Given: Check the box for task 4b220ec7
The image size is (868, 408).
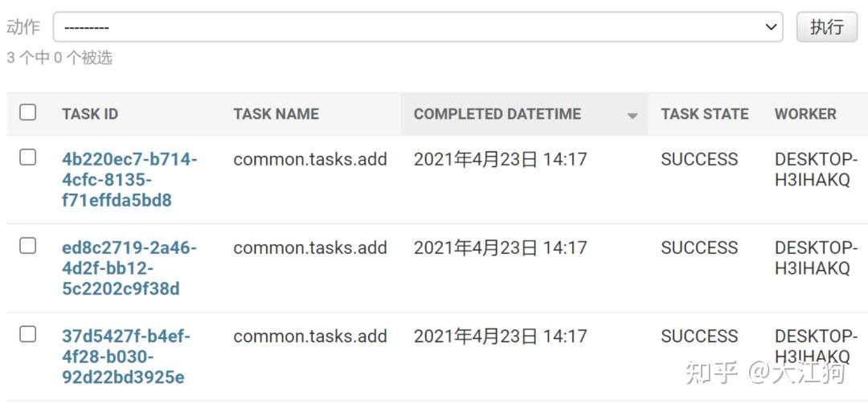Looking at the screenshot, I should coord(28,157).
